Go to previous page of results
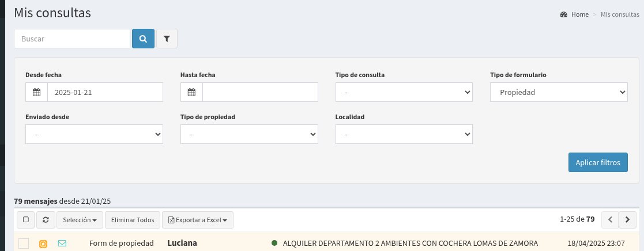The image size is (644, 251). [610, 220]
